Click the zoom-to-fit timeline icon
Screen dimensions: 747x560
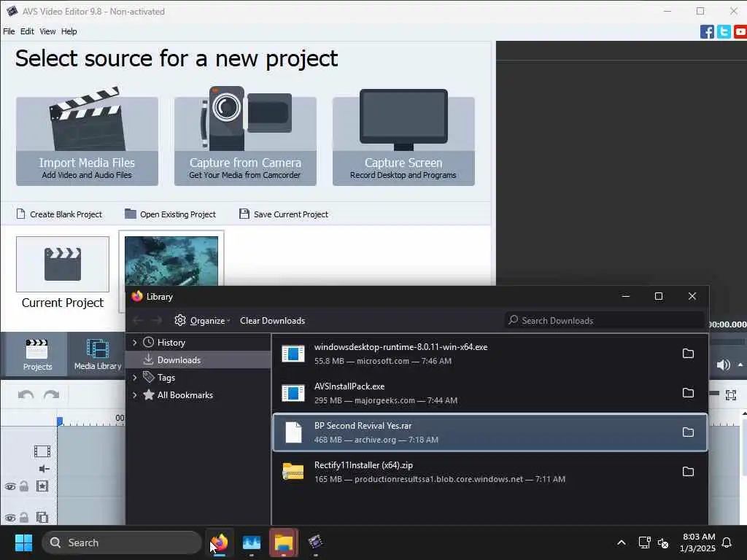[731, 394]
